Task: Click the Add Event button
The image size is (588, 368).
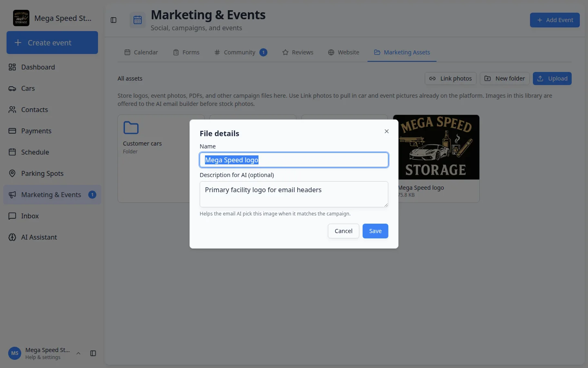Action: click(555, 20)
